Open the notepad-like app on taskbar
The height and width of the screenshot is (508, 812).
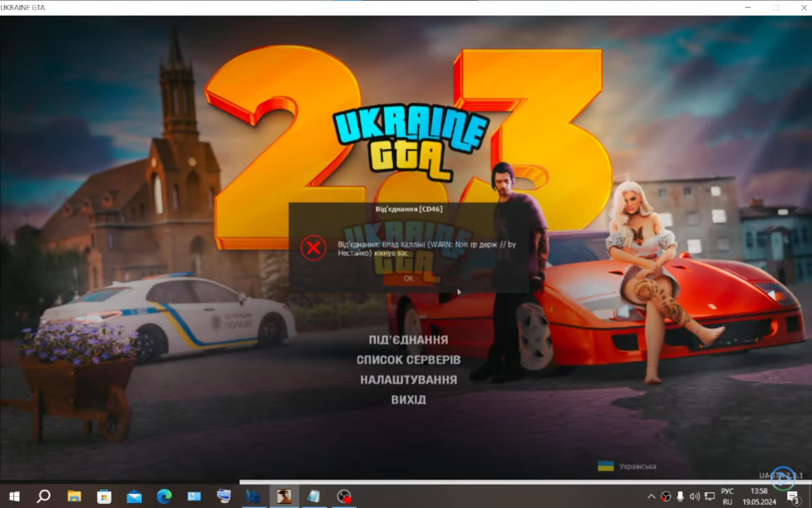(314, 496)
